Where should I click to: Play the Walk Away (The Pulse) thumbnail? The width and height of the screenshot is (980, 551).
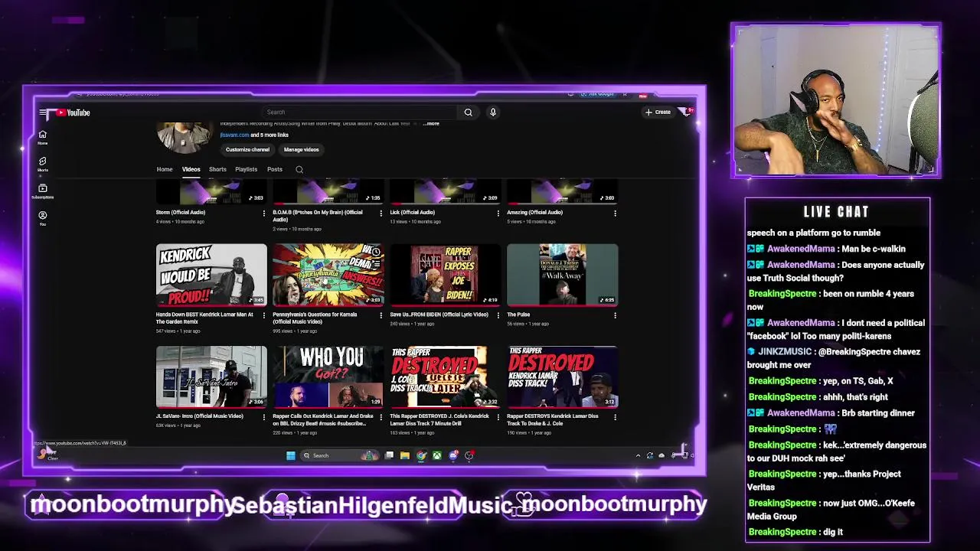click(562, 275)
